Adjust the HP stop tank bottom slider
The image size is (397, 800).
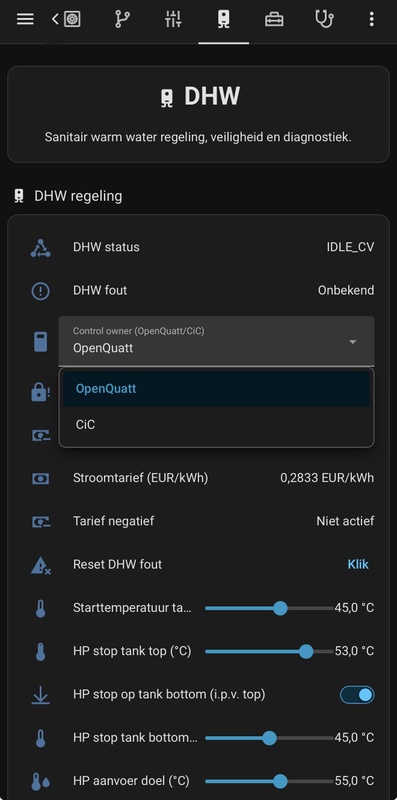(x=269, y=738)
